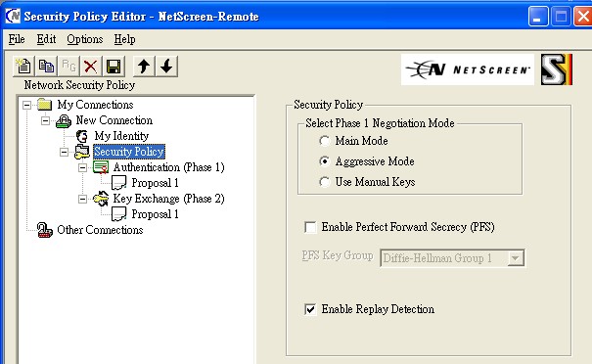592x364 pixels.
Task: Select My Connections tree label
Action: tap(95, 105)
